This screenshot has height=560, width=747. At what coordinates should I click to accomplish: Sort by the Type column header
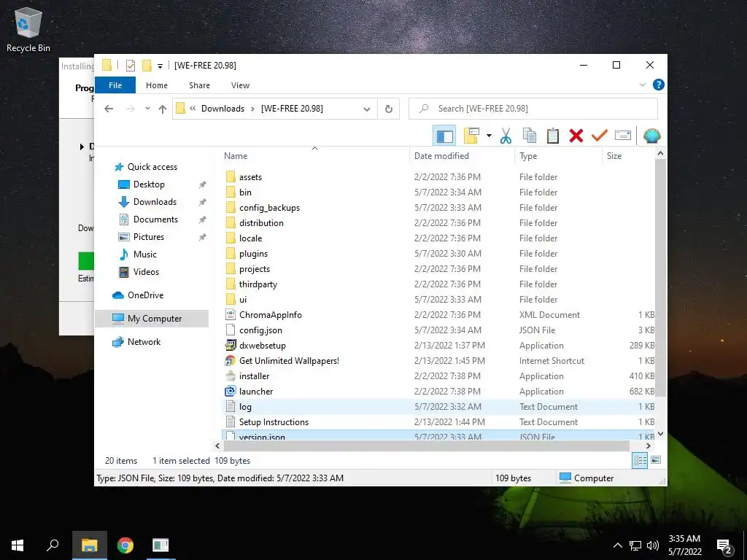click(x=528, y=156)
